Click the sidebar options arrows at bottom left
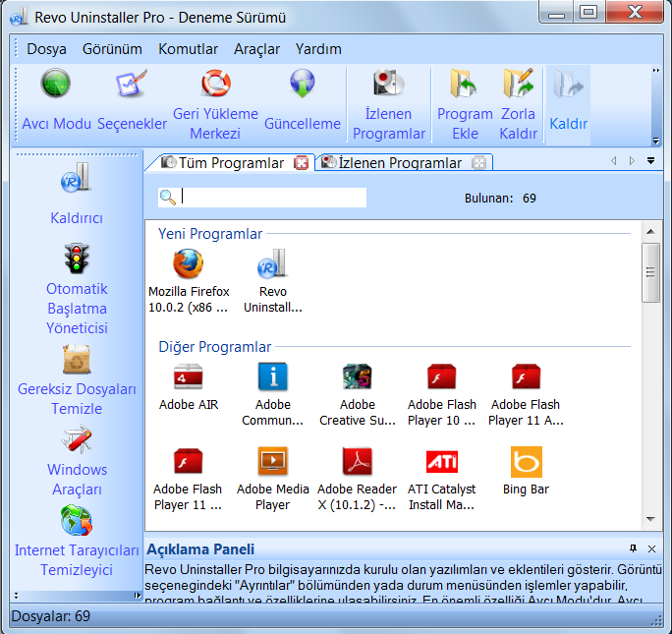 (17, 596)
